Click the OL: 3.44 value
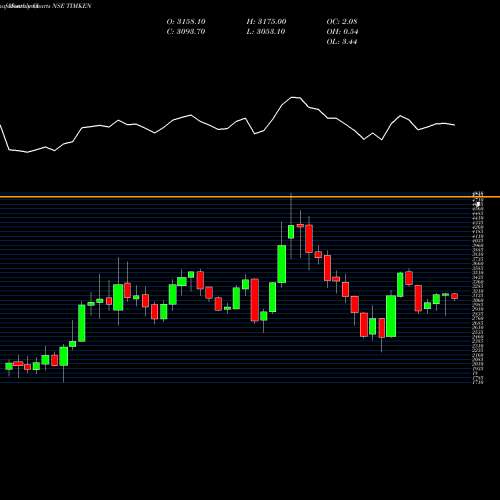The image size is (500, 500). point(342,42)
